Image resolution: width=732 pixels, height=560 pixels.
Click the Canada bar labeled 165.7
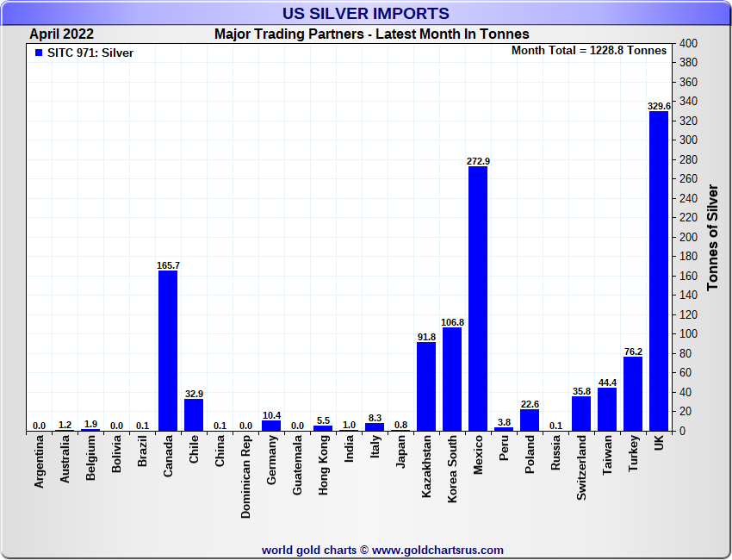(x=168, y=351)
